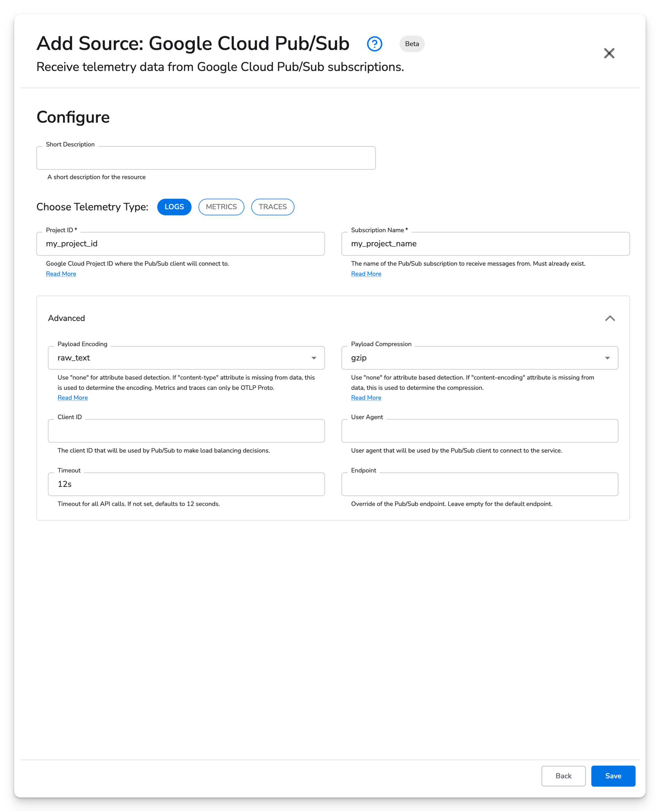This screenshot has height=812, width=660.
Task: Focus the Endpoint input field
Action: [480, 484]
